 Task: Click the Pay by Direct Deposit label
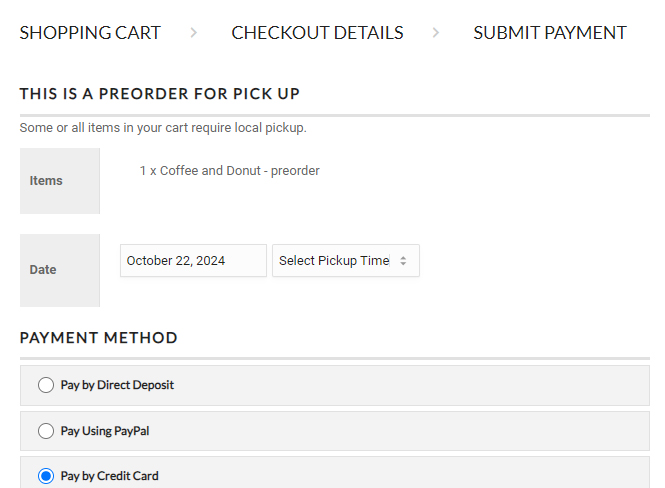pos(117,385)
